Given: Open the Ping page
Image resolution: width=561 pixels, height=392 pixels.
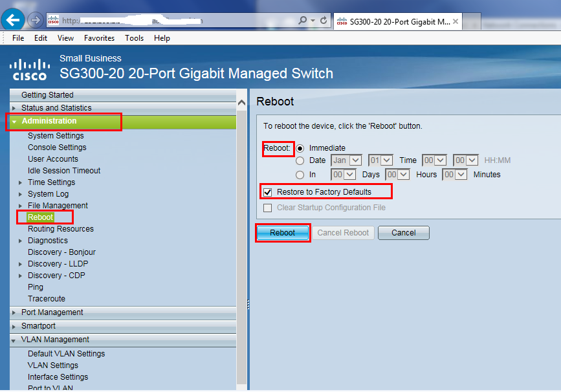Looking at the screenshot, I should [36, 287].
